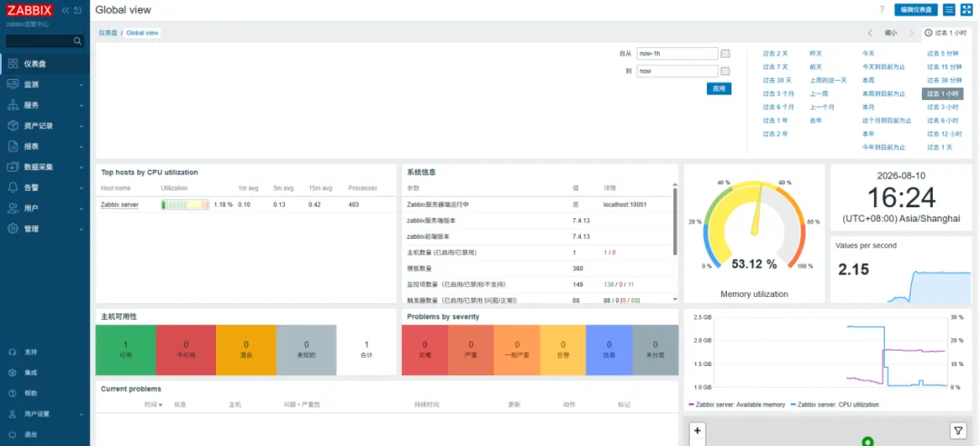
Task: Click the help question mark icon
Action: pyautogui.click(x=882, y=10)
